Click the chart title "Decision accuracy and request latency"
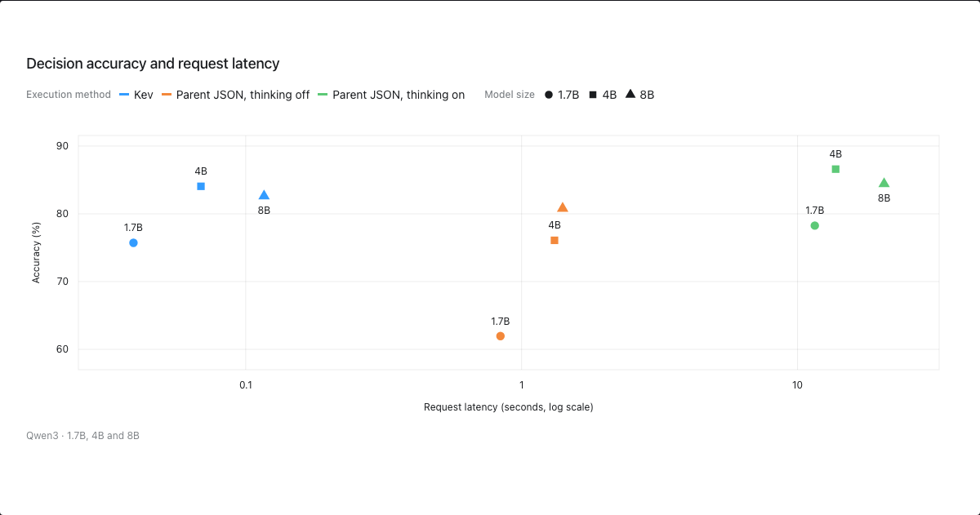The image size is (980, 515). point(153,63)
